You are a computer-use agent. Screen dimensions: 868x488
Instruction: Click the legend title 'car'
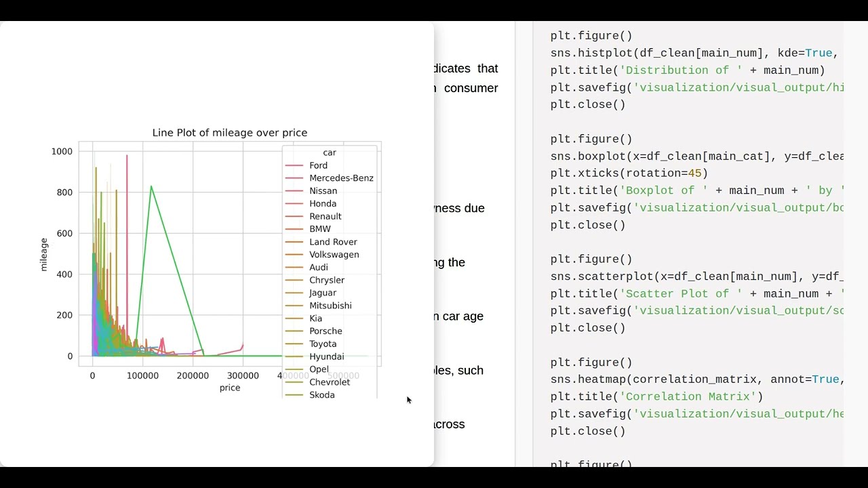coord(330,152)
